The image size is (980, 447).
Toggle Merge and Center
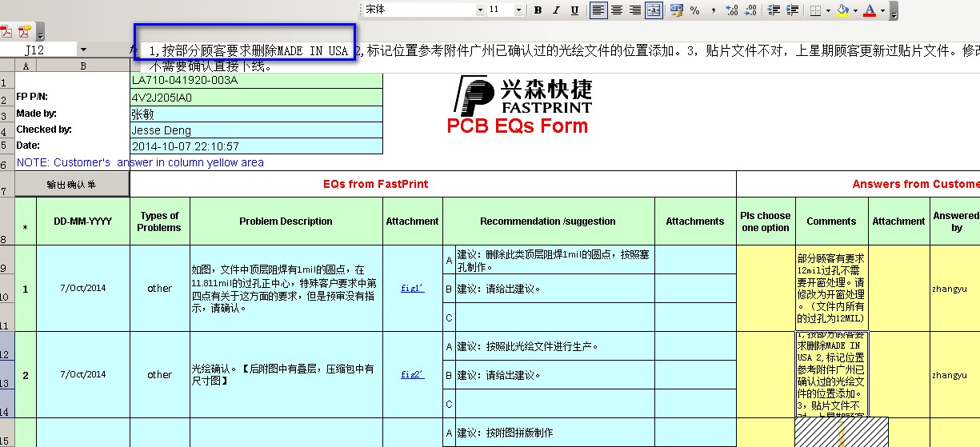click(654, 10)
